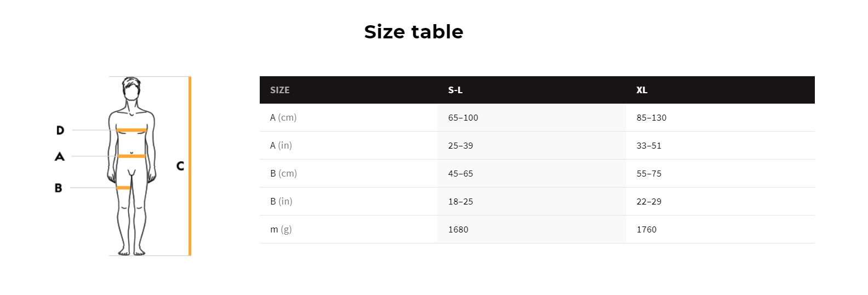Click the m (g) row label
This screenshot has width=868, height=295.
coord(281,229)
